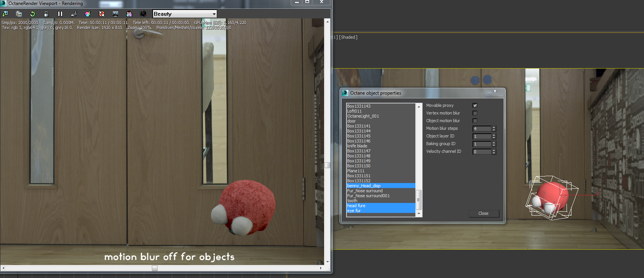Increase Baking group ID with the up arrow
This screenshot has width=644, height=278.
click(x=494, y=142)
